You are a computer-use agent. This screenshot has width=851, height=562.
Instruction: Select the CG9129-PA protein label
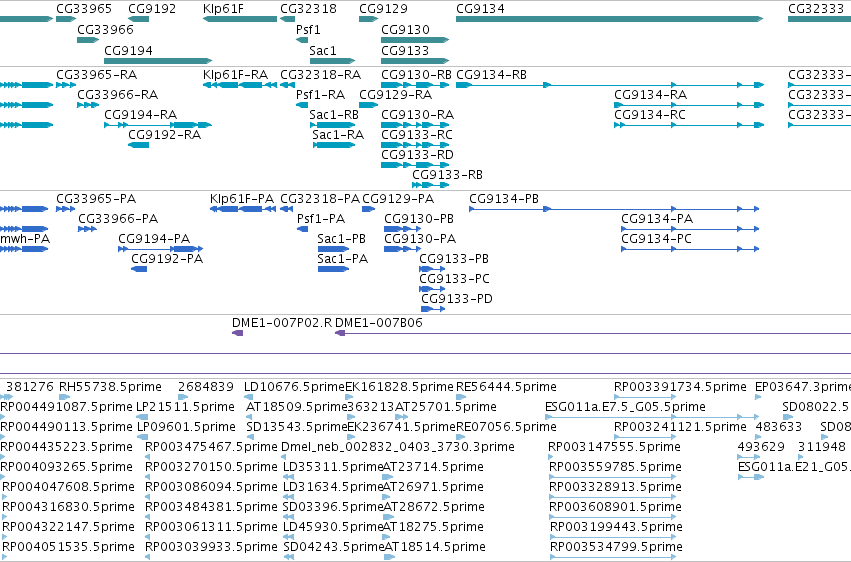(x=398, y=199)
